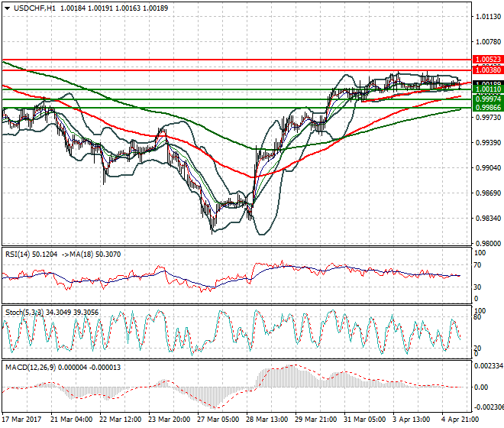Click the 23 Mar 20:00 time axis label
This screenshot has height=428, width=504.
[x=169, y=420]
